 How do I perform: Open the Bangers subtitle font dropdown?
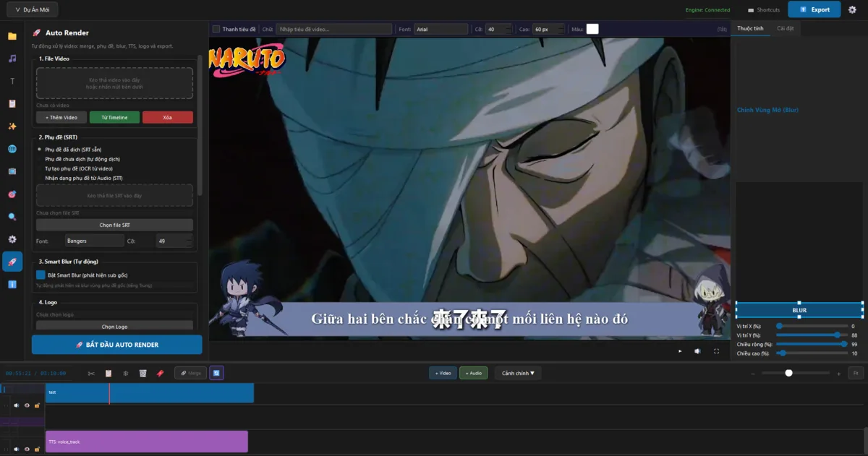coord(94,241)
